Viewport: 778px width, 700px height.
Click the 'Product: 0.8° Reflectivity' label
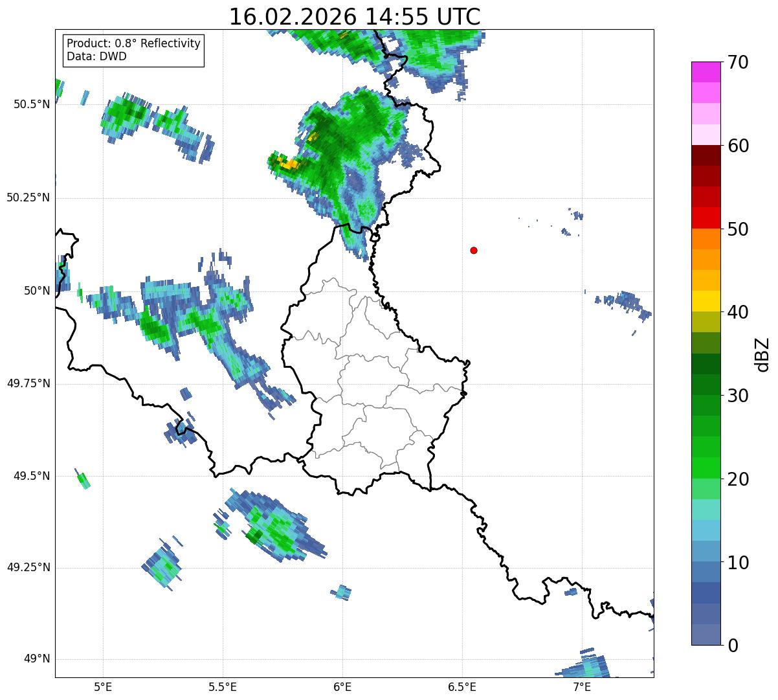tap(134, 43)
